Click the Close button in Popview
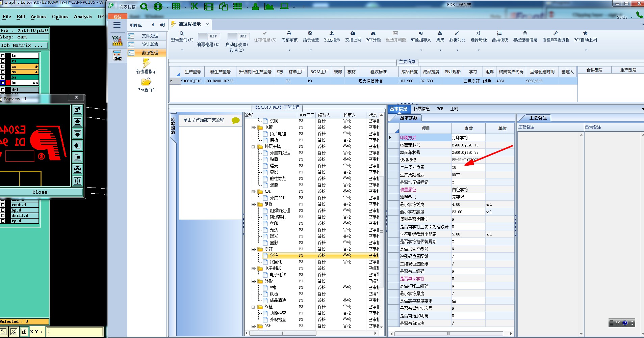 [x=40, y=192]
